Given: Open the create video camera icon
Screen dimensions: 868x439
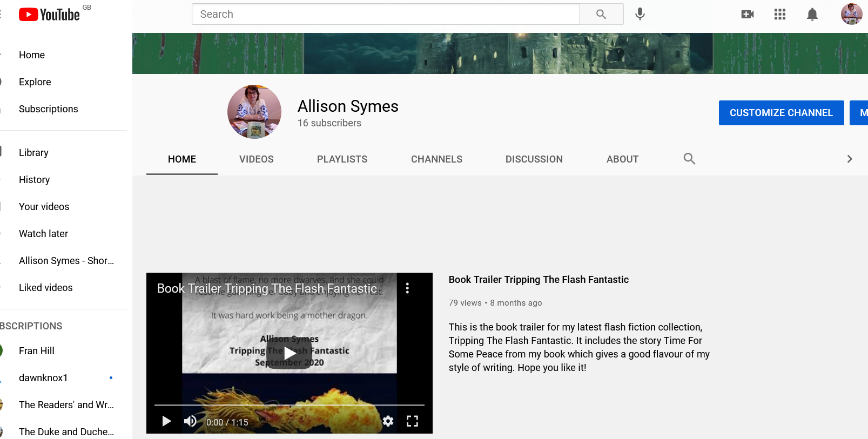Looking at the screenshot, I should (x=748, y=14).
